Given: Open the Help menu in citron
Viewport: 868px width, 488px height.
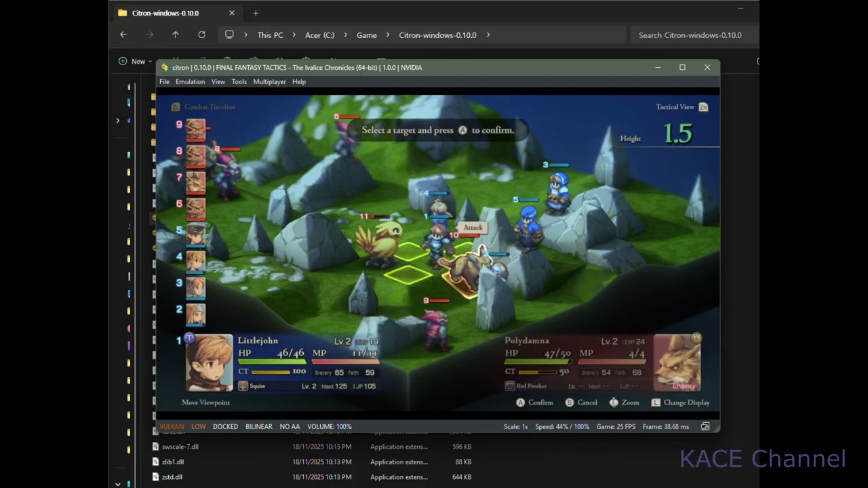Looking at the screenshot, I should click(299, 82).
